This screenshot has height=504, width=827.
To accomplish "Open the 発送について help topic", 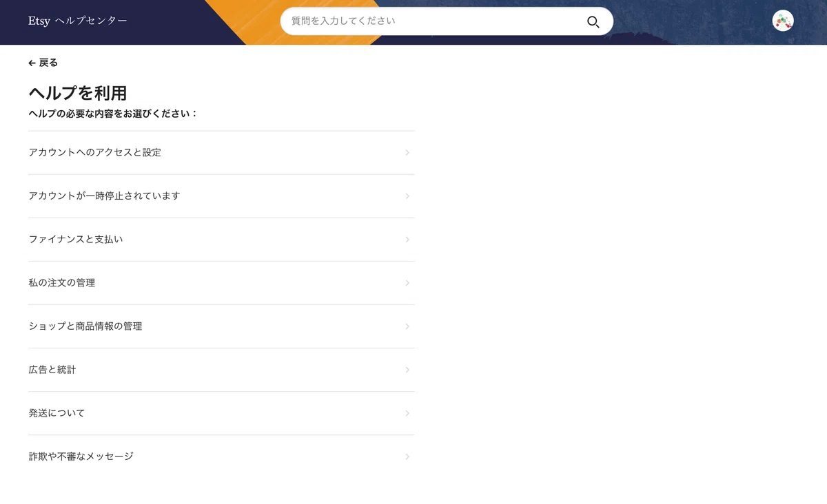I will click(221, 412).
